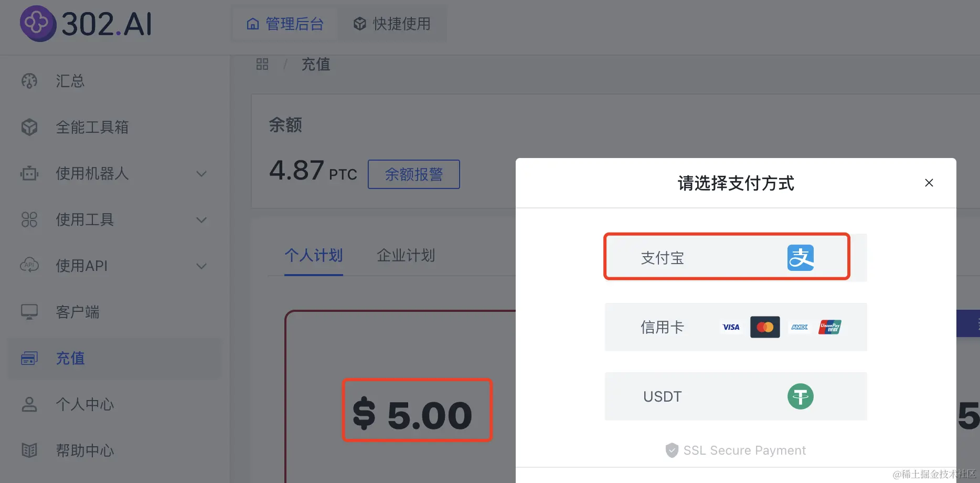
Task: Click the 客户端 desktop client icon
Action: point(29,311)
